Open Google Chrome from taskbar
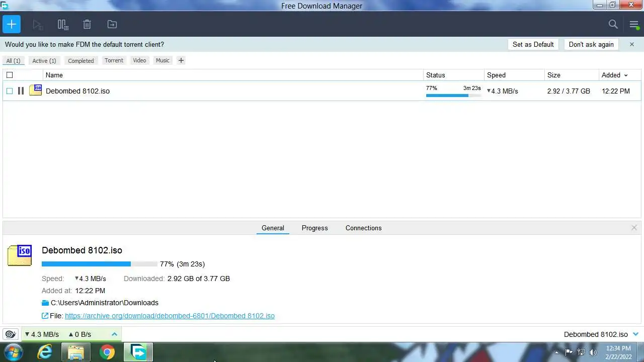Image resolution: width=644 pixels, height=362 pixels. click(x=107, y=352)
